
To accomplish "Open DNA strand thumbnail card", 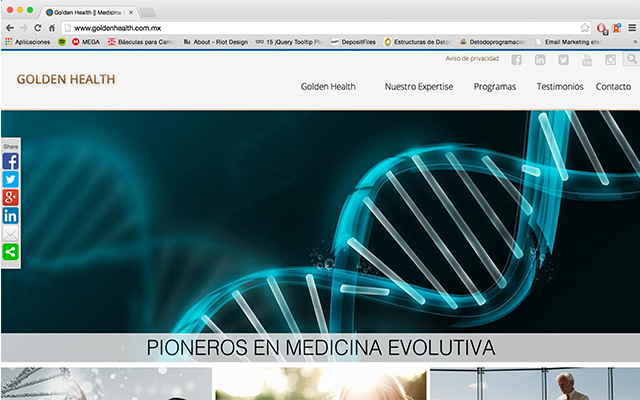I will [x=107, y=384].
